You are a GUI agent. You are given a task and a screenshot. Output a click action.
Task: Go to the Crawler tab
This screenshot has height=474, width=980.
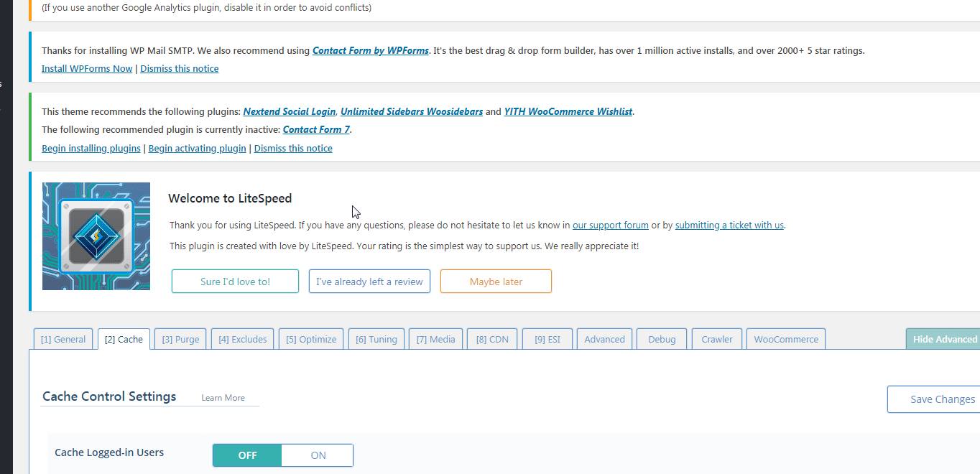(x=717, y=339)
